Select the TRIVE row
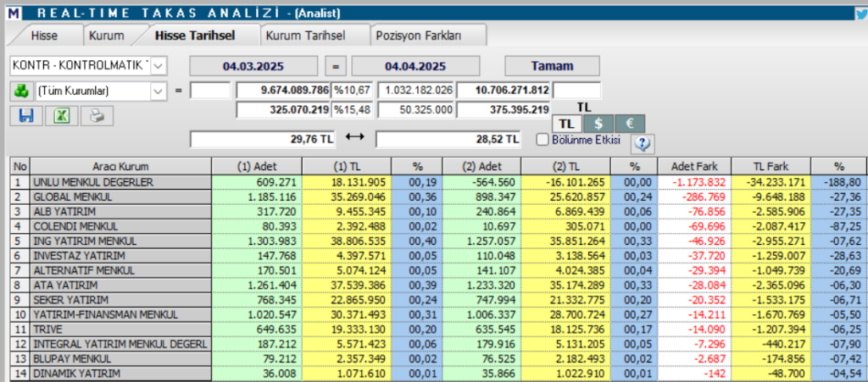 pyautogui.click(x=438, y=329)
